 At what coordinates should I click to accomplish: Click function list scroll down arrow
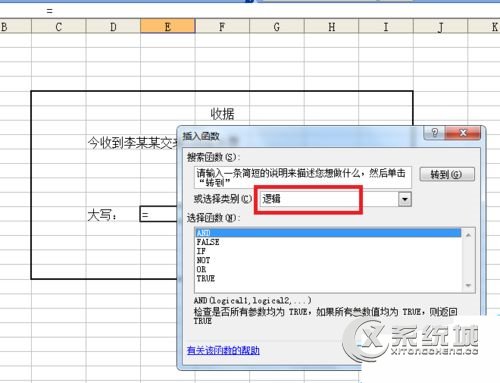coord(468,285)
